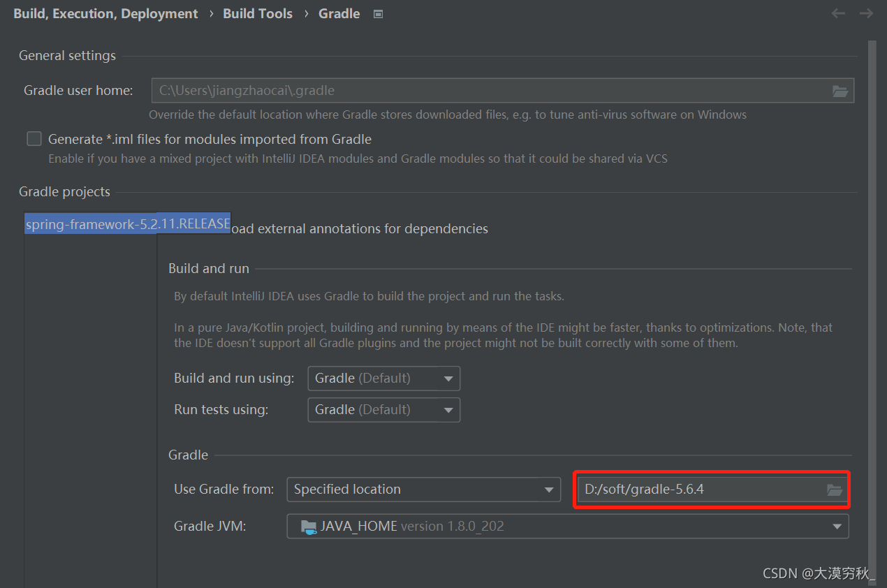
Task: Click the Gradle projects heading
Action: click(x=64, y=192)
